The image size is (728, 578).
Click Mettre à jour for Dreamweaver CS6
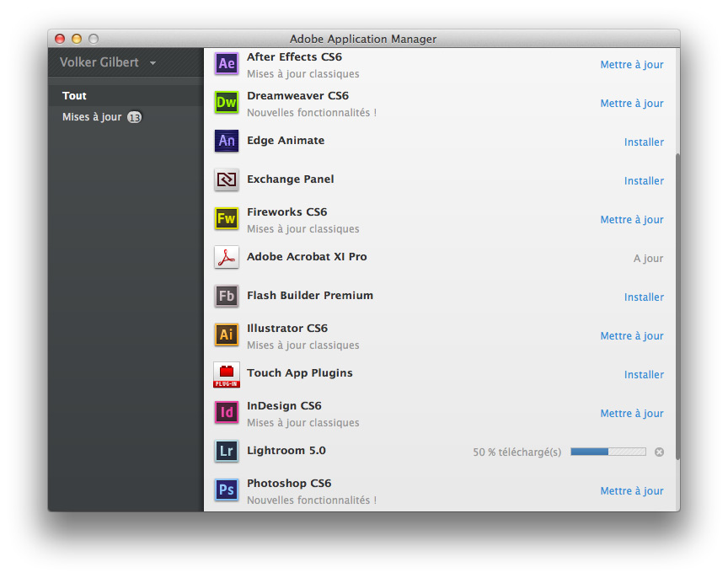pyautogui.click(x=631, y=103)
